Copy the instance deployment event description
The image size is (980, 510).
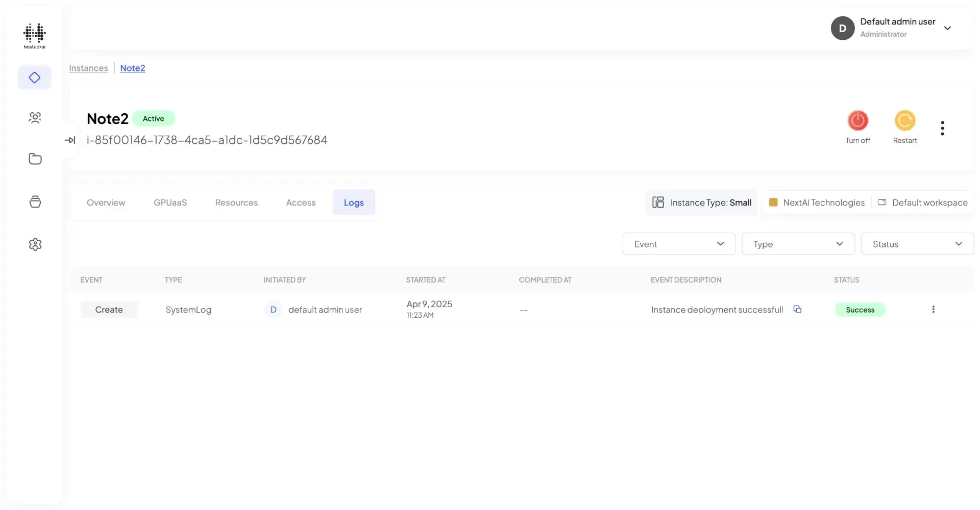pos(798,310)
